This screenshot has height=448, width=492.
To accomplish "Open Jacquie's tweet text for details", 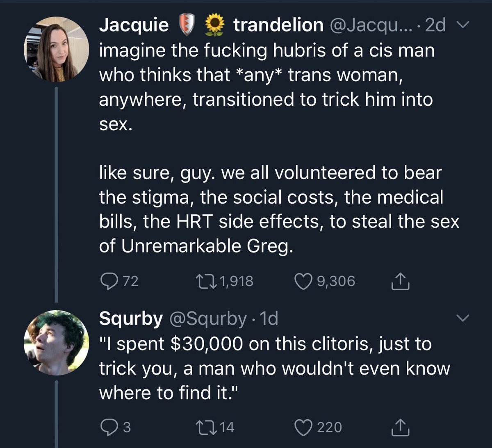I will [279, 148].
